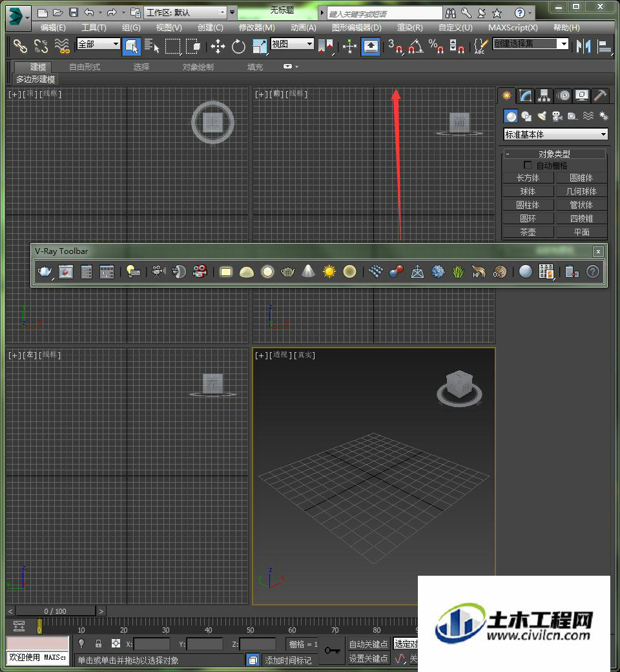Click the 长方体 button
The image size is (620, 672).
tap(528, 178)
